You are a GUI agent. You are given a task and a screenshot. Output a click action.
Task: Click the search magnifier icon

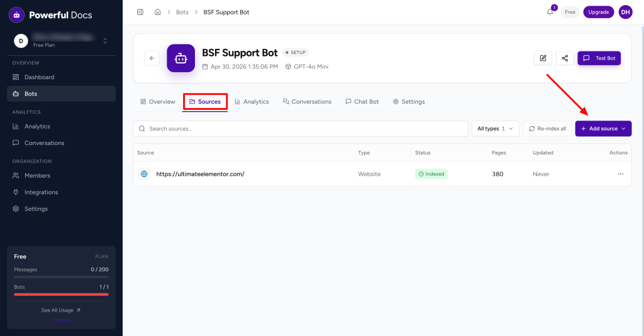(142, 129)
